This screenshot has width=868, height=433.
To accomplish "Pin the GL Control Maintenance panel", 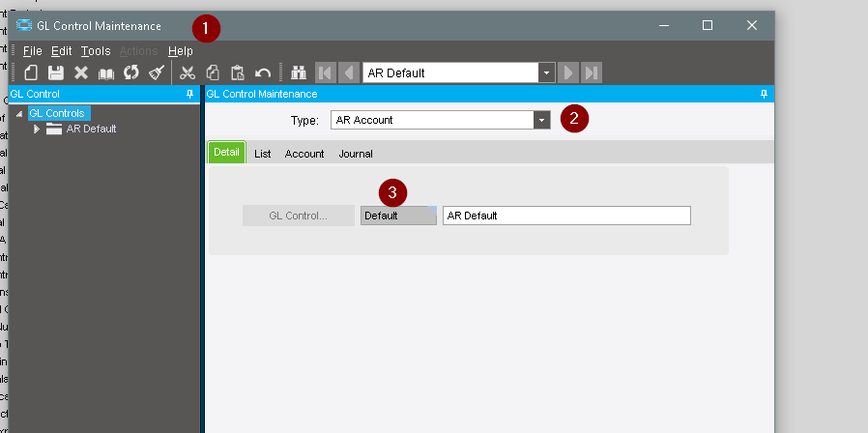I will [x=765, y=94].
